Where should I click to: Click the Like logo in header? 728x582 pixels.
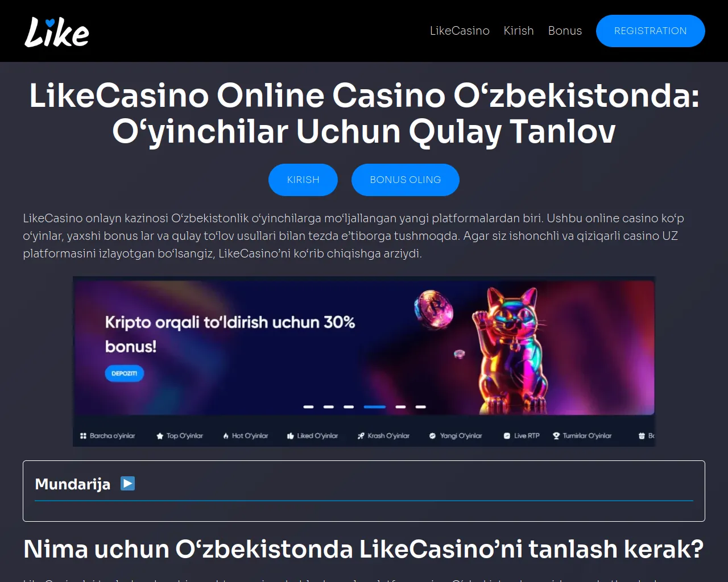[57, 31]
